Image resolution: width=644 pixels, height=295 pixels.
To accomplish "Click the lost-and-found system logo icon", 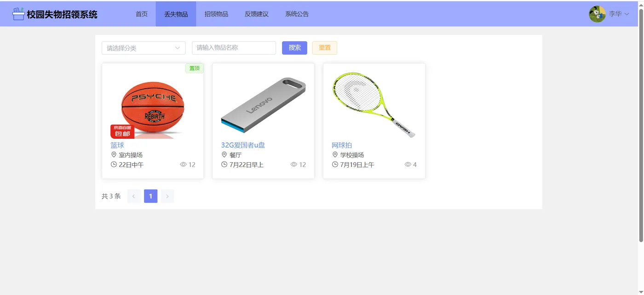I will 18,14.
